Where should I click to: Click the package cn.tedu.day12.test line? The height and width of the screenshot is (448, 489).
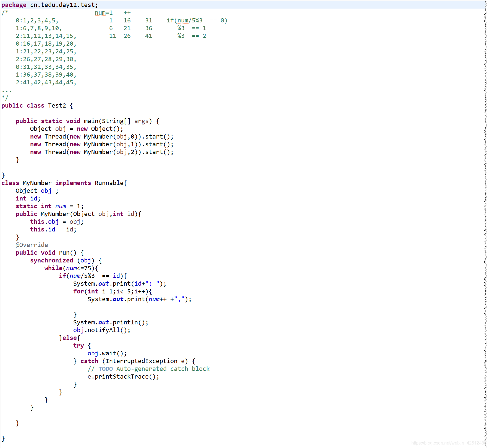coord(50,5)
